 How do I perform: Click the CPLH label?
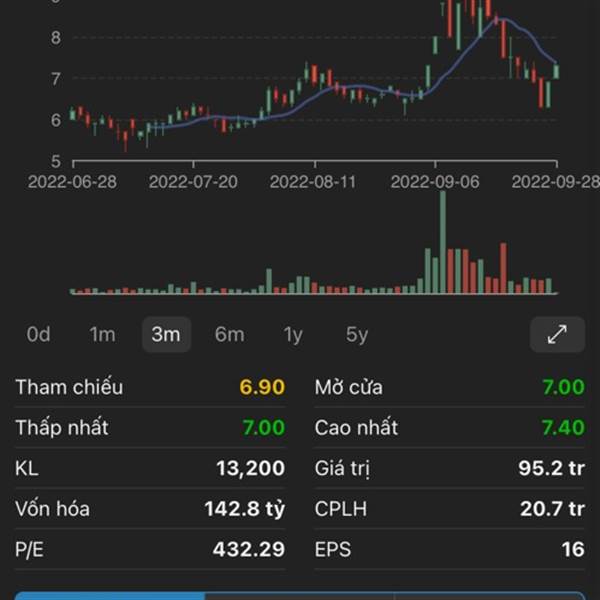(341, 509)
